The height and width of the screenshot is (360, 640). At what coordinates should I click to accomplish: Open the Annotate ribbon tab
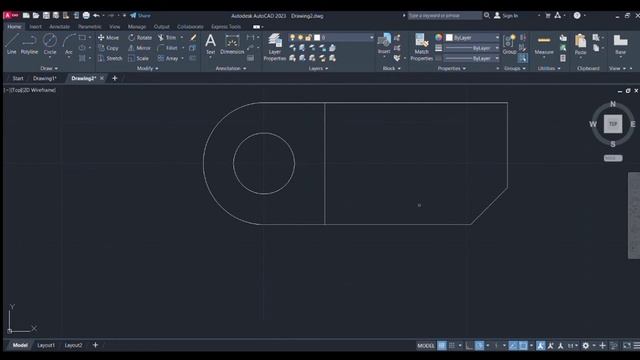click(x=60, y=27)
